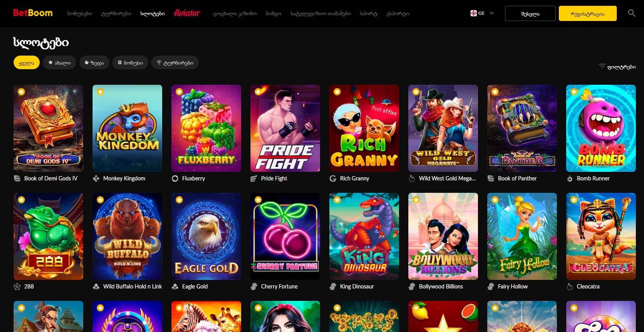Image resolution: width=644 pixels, height=332 pixels.
Task: Expand the filters panel icon
Action: pyautogui.click(x=602, y=66)
